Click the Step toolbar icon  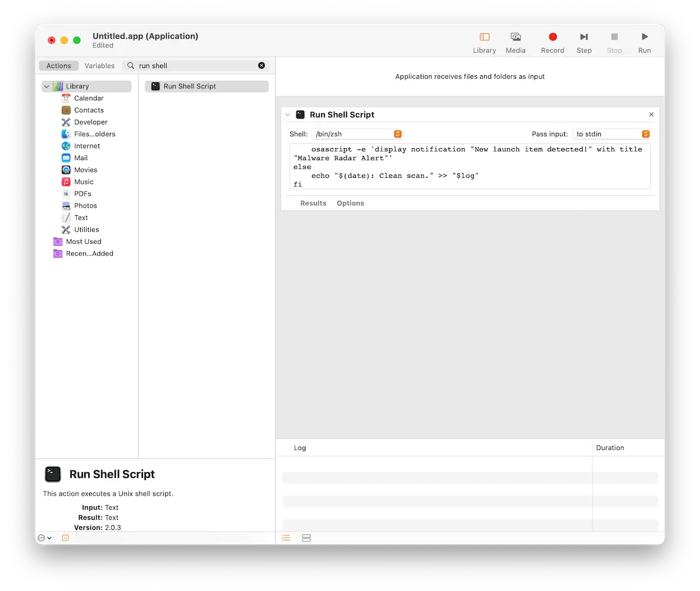[584, 37]
